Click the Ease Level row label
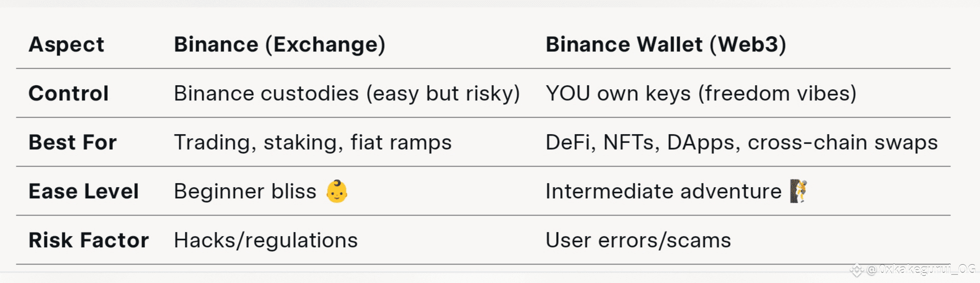Viewport: 980px width, 283px height. pyautogui.click(x=84, y=191)
